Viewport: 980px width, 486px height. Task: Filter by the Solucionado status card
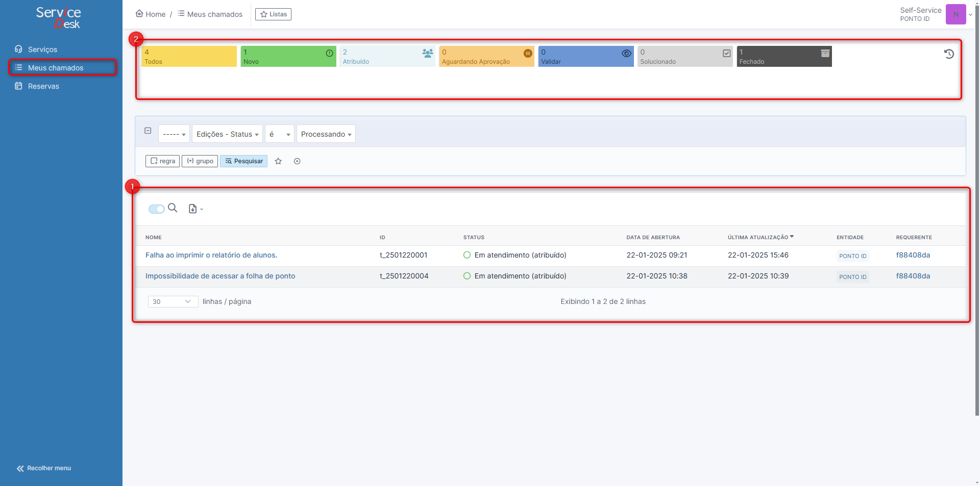coord(685,57)
